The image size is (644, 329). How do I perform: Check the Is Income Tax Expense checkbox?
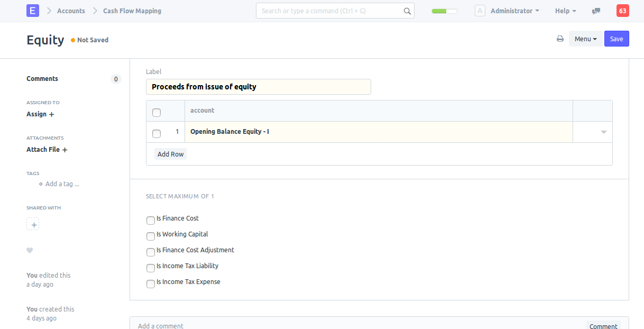151,284
